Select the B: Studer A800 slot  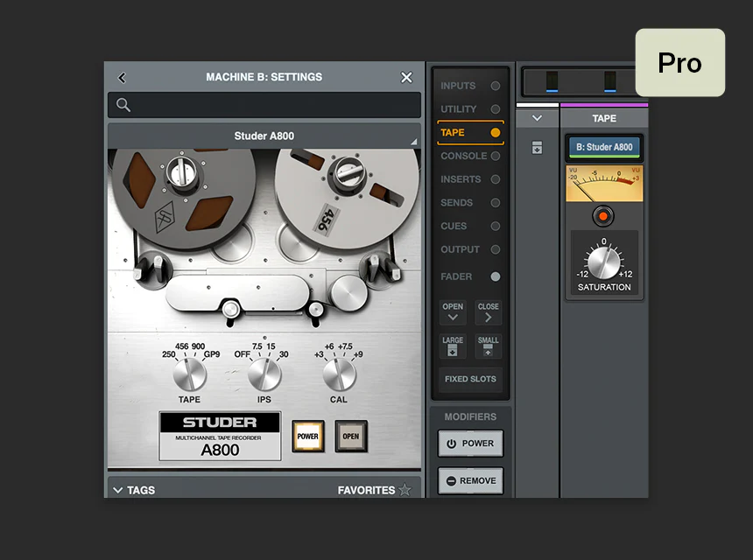click(604, 147)
